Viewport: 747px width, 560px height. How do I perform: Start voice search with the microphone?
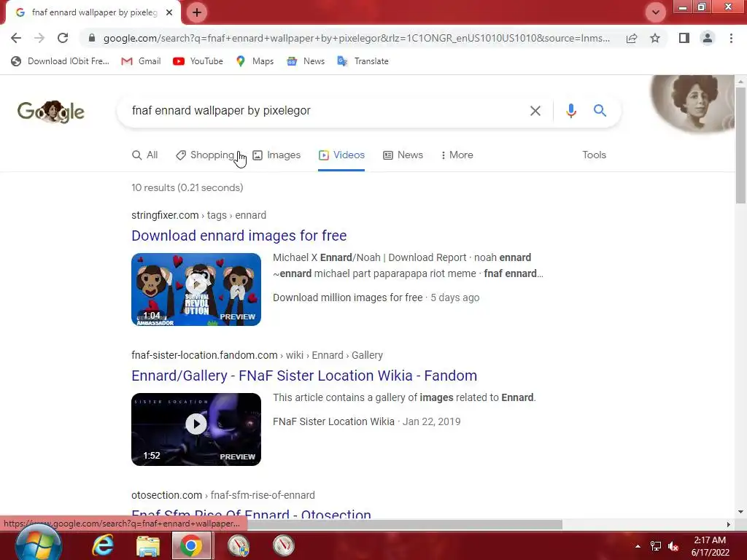pos(570,111)
